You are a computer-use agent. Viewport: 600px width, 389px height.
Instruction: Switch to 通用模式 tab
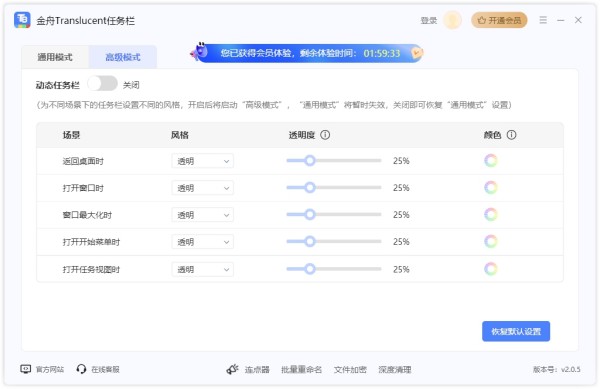[x=55, y=57]
